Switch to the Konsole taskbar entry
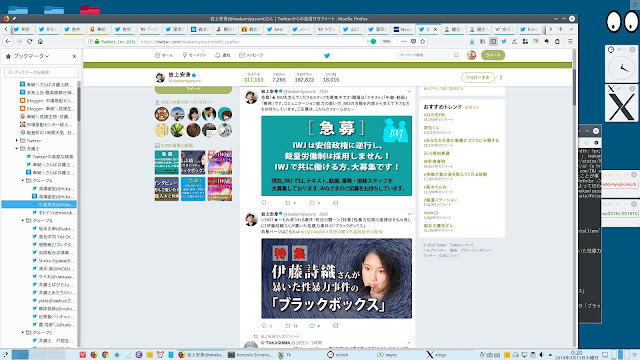This screenshot has width=640, height=360. [x=249, y=355]
